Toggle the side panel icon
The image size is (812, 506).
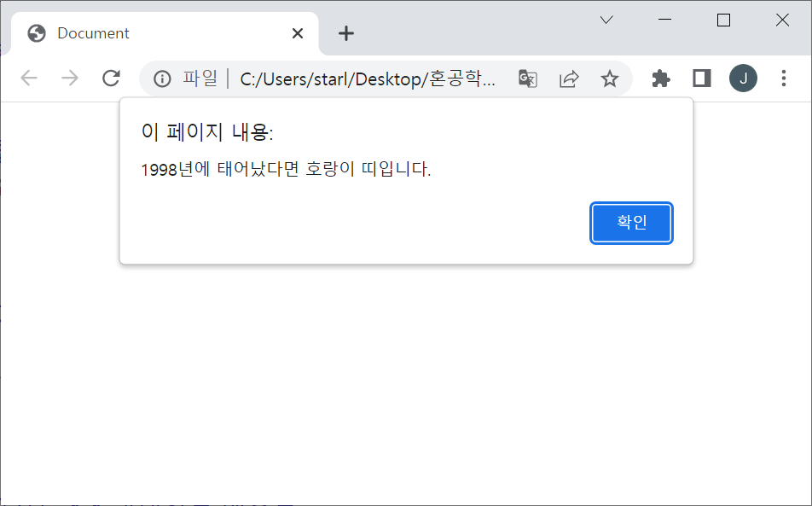click(702, 79)
